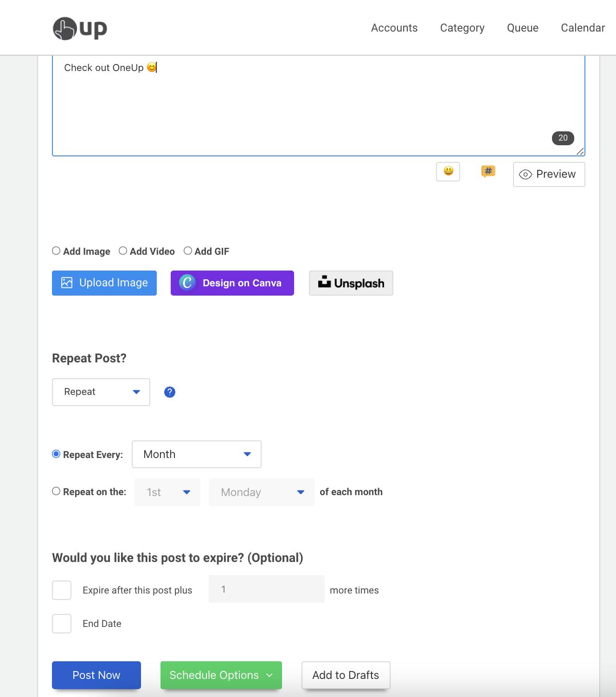Image resolution: width=616 pixels, height=697 pixels.
Task: Browse images from Unsplash
Action: (351, 283)
